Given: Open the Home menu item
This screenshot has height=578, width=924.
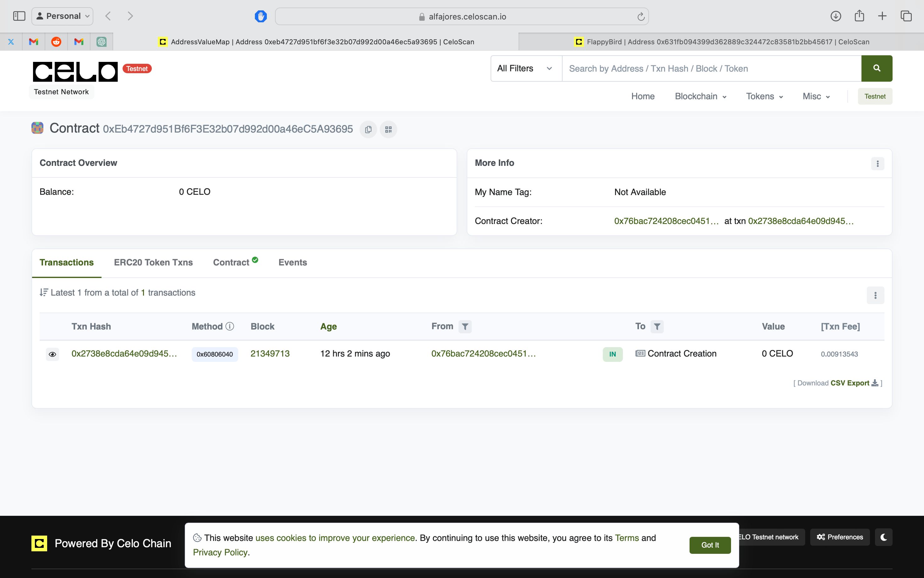Looking at the screenshot, I should 642,96.
